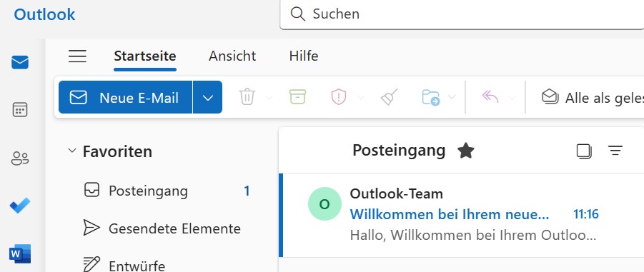Click the Sweep broom icon
The image size is (644, 272).
pos(389,97)
